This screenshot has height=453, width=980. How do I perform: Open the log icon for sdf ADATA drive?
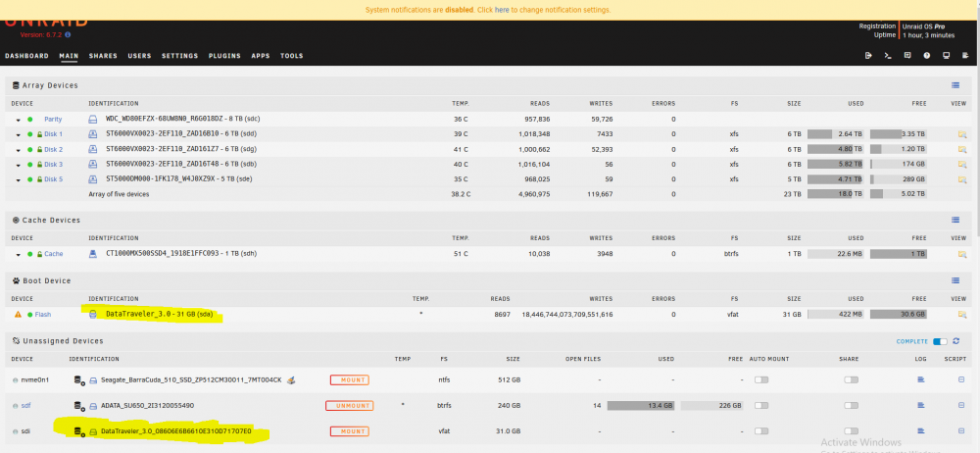coord(920,406)
